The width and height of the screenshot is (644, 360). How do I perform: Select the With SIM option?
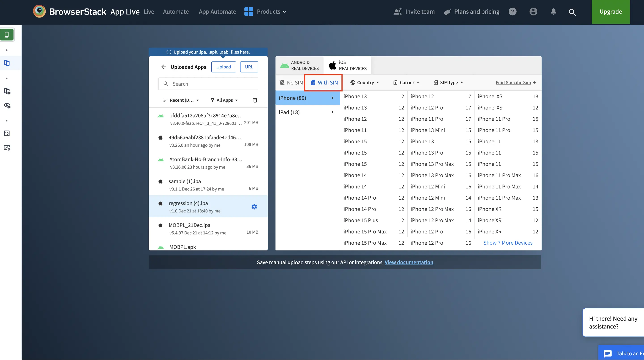click(x=324, y=83)
